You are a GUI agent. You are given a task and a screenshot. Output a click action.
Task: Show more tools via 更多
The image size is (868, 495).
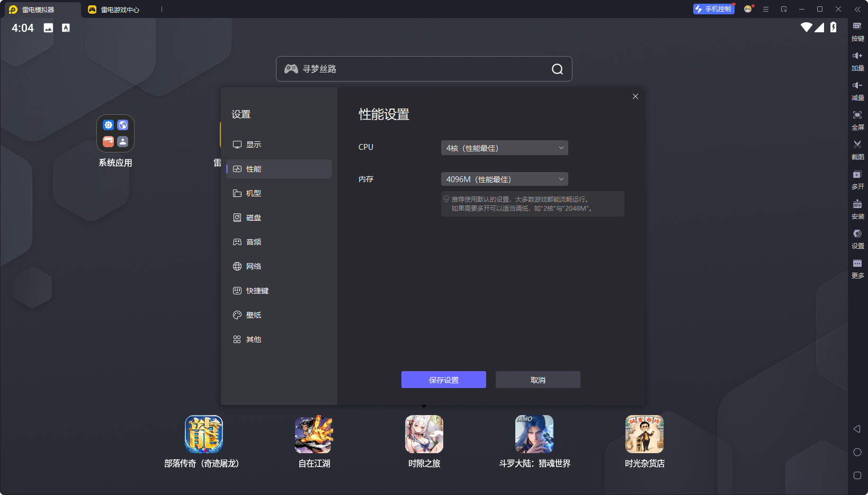pyautogui.click(x=857, y=268)
